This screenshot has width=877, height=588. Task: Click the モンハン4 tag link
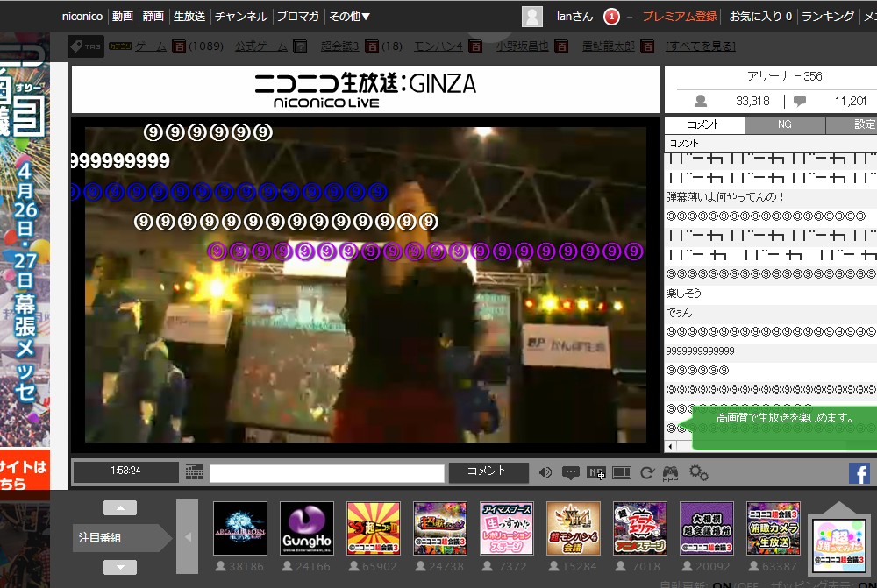[438, 46]
